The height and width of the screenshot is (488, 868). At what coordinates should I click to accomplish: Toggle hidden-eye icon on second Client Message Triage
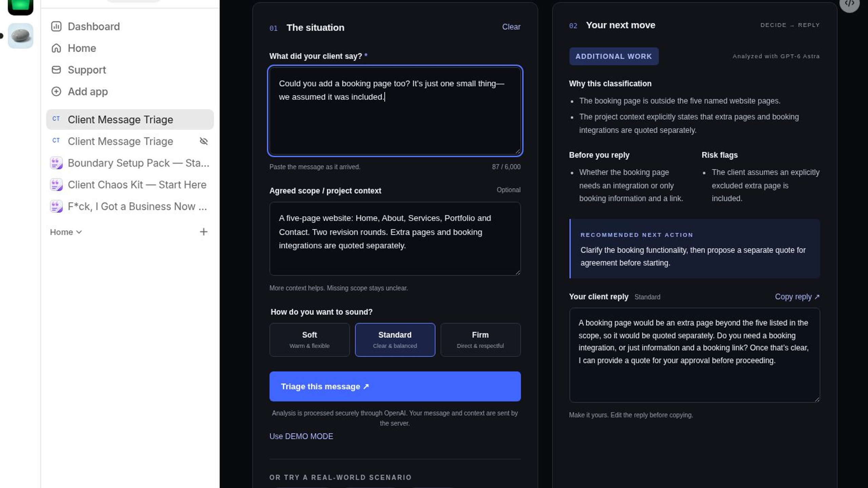pos(204,141)
